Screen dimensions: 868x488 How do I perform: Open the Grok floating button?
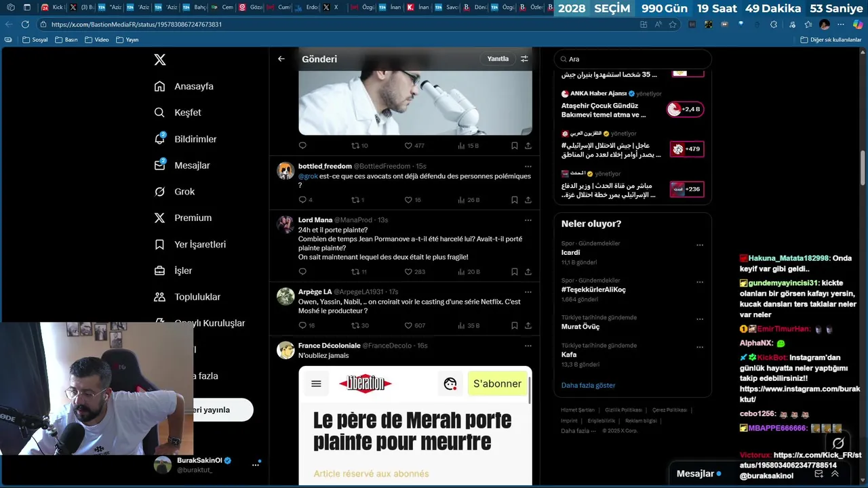(x=838, y=444)
